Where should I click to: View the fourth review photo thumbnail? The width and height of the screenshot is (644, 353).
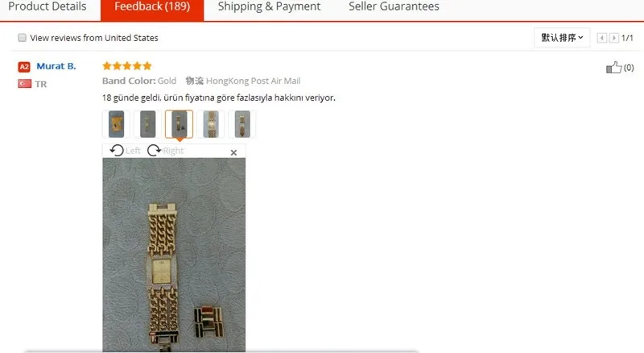pyautogui.click(x=211, y=124)
